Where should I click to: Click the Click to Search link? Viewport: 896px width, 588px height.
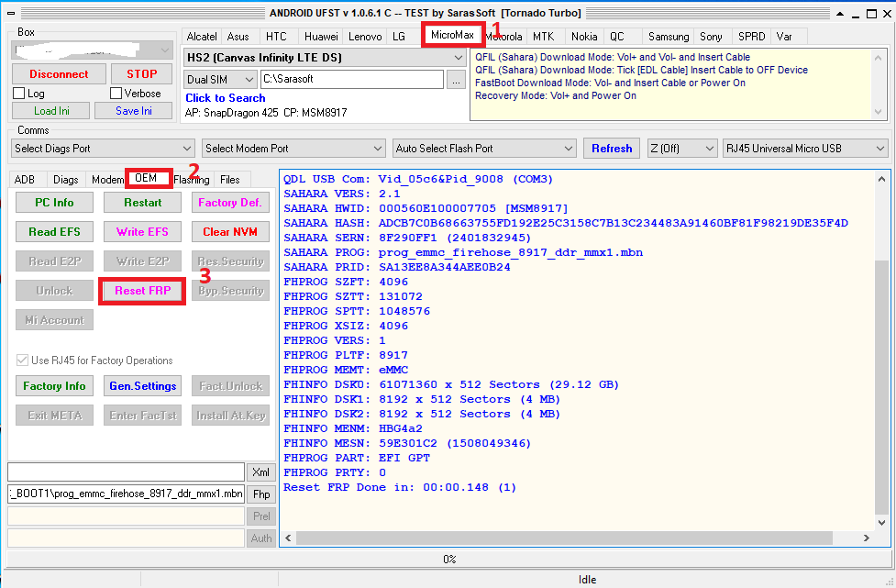pos(225,98)
